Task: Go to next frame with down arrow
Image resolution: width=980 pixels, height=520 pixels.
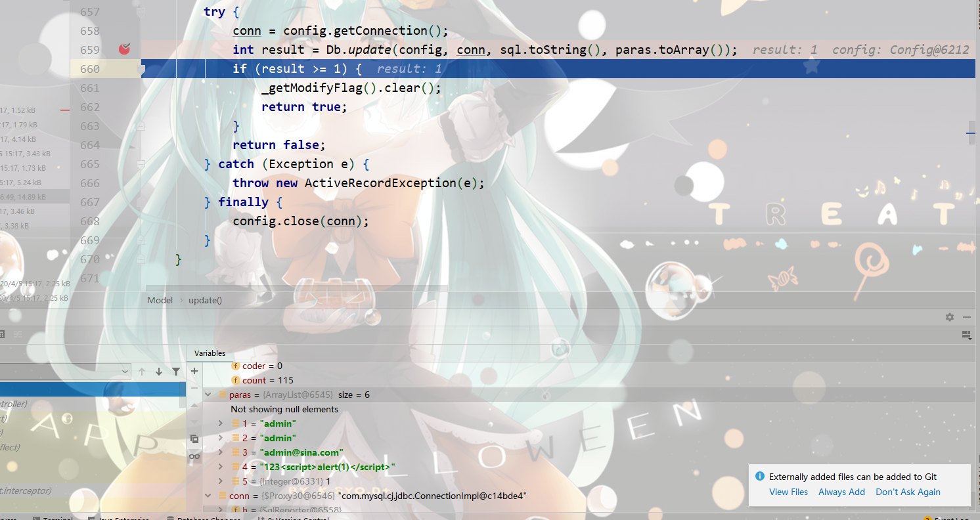Action: click(x=158, y=372)
